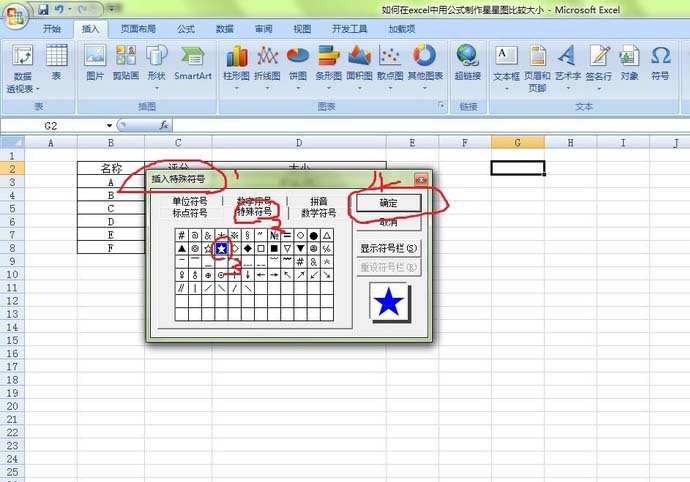Pick the filled square ■ symbol
Image resolution: width=690 pixels, height=482 pixels.
(274, 249)
